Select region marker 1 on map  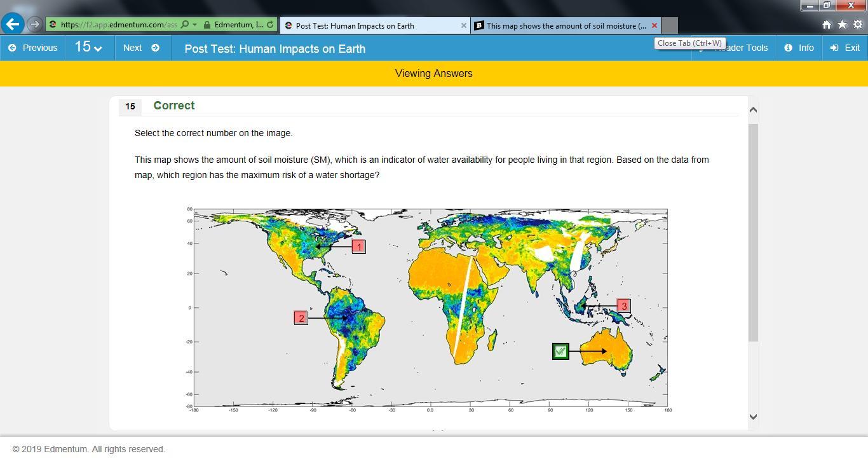coord(358,247)
